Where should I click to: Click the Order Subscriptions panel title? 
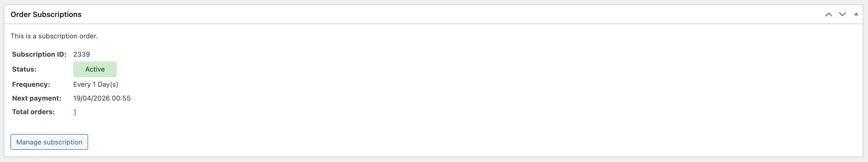(46, 14)
